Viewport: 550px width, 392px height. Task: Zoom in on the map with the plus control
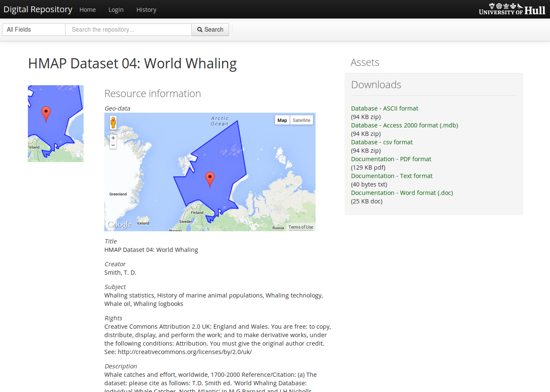[x=113, y=138]
